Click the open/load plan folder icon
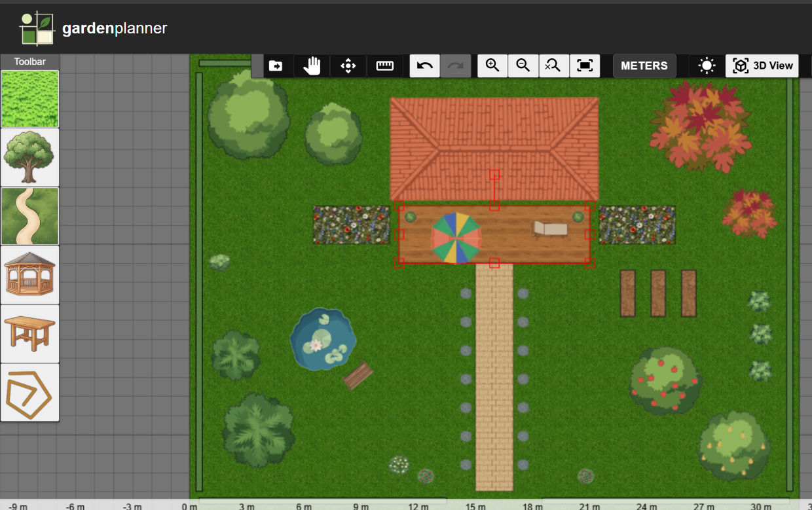This screenshot has height=510, width=812. point(276,65)
